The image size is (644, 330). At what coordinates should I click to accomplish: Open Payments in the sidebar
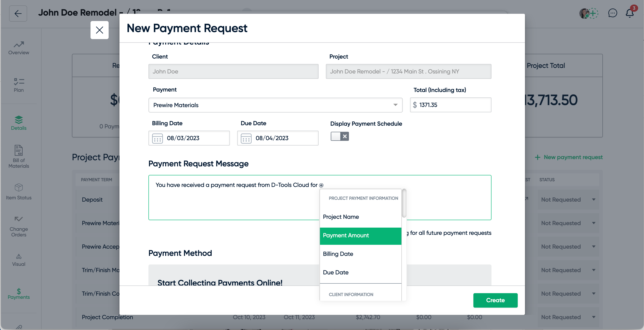pos(19,294)
